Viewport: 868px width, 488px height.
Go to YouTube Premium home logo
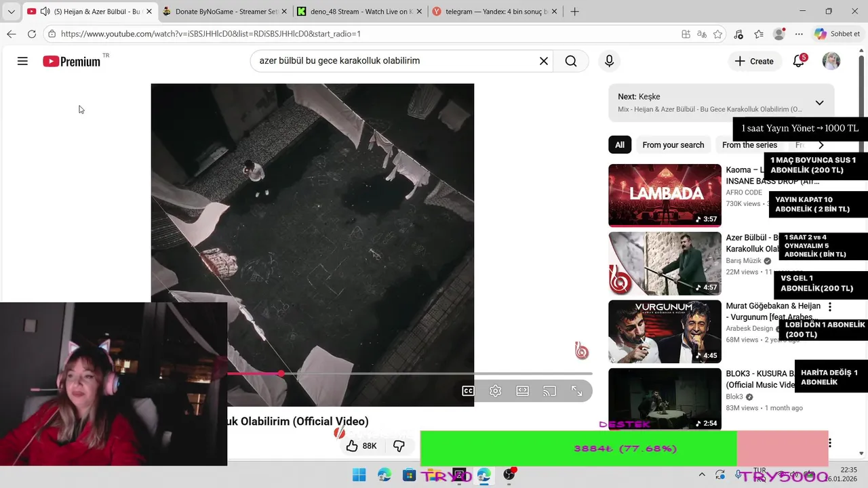click(72, 61)
